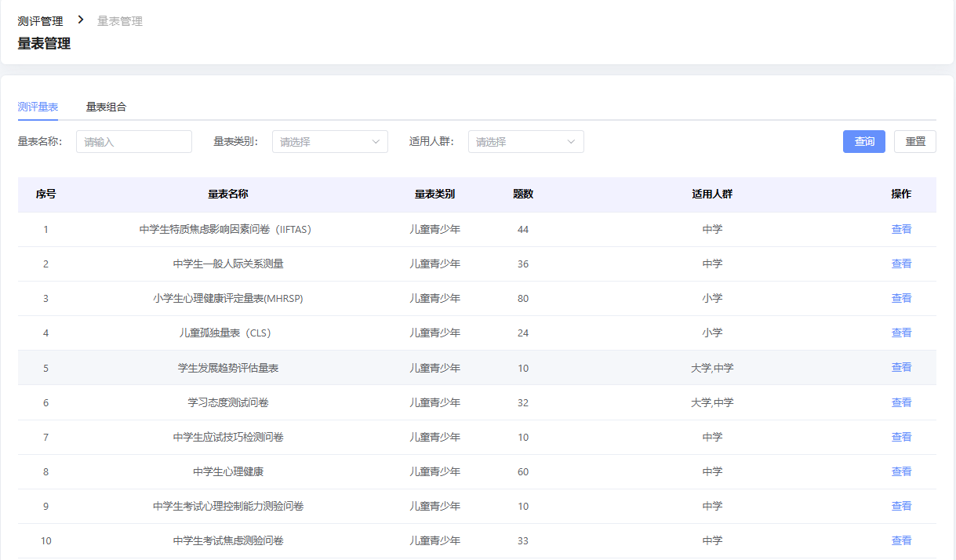The height and width of the screenshot is (560, 956).
Task: Focus the 量表名称 input field
Action: pyautogui.click(x=134, y=141)
